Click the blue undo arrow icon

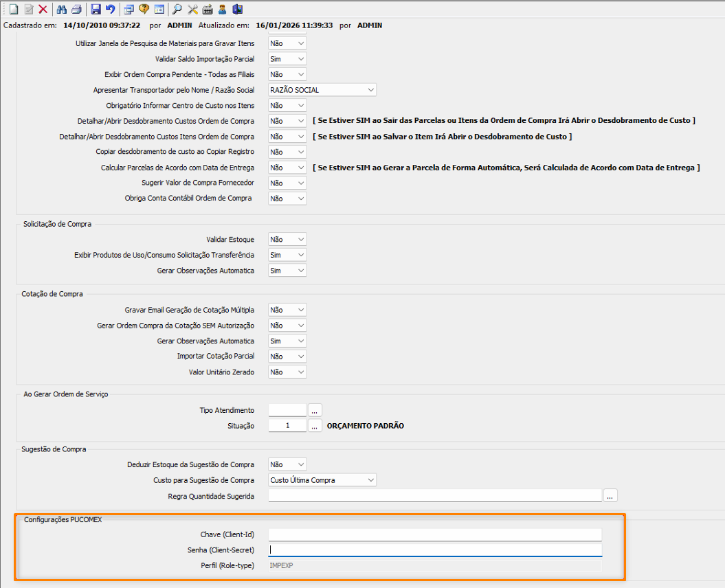point(110,10)
